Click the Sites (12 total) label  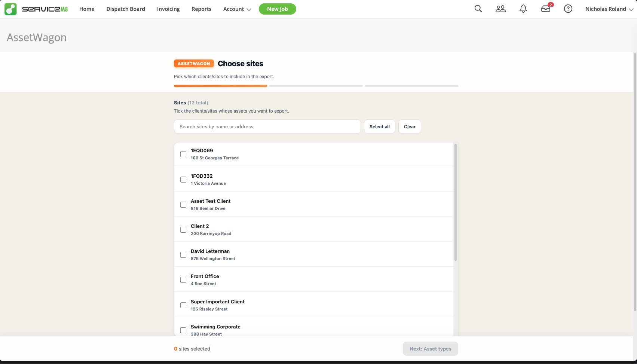tap(191, 103)
